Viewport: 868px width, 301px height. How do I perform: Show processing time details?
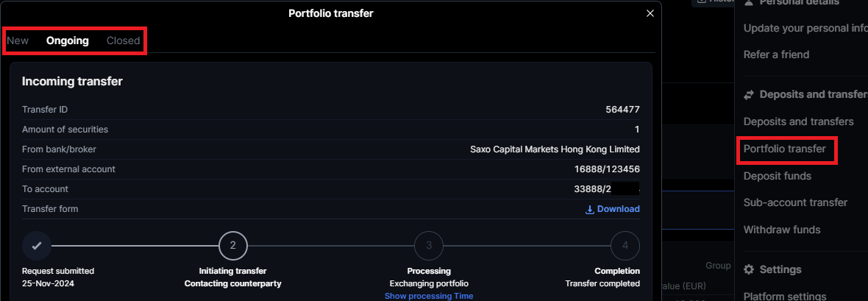[x=429, y=296]
